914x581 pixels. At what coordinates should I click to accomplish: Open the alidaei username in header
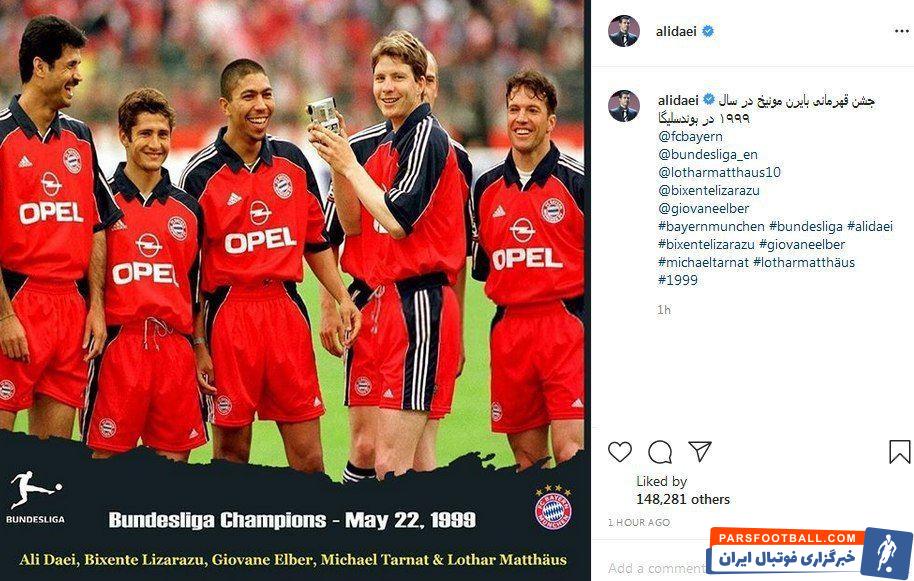pos(676,31)
